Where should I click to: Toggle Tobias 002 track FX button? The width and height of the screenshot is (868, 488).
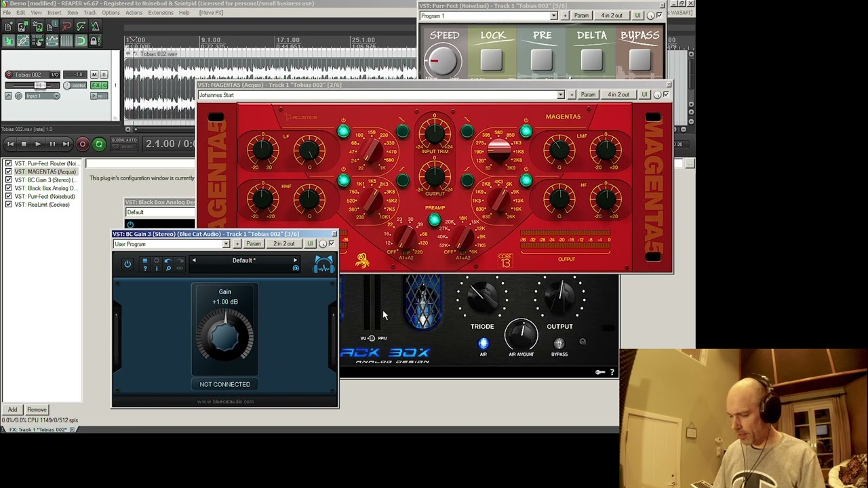click(x=96, y=85)
